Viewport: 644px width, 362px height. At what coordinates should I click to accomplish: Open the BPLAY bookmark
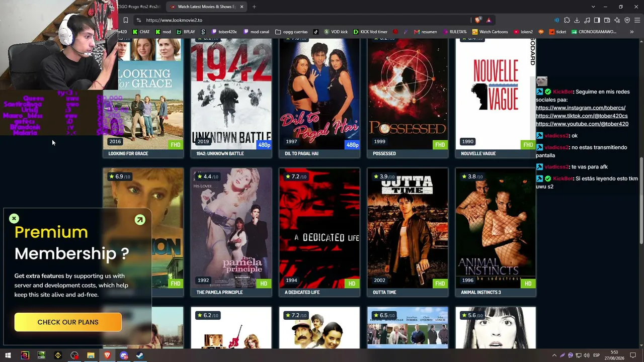tap(186, 32)
